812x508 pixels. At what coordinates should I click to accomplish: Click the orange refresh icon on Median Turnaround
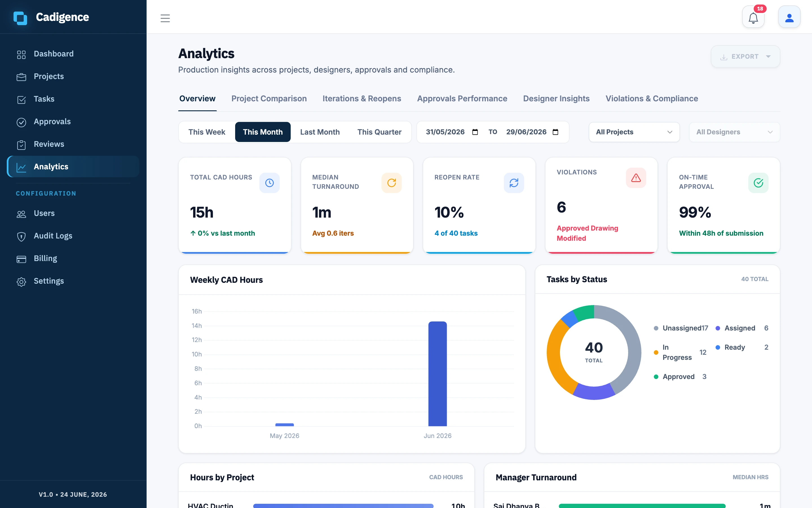pyautogui.click(x=392, y=183)
